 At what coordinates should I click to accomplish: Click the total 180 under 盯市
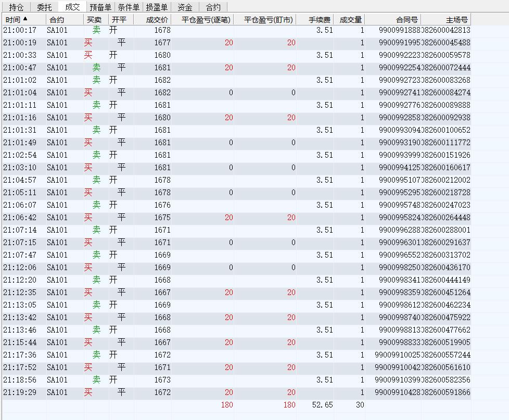pos(289,405)
